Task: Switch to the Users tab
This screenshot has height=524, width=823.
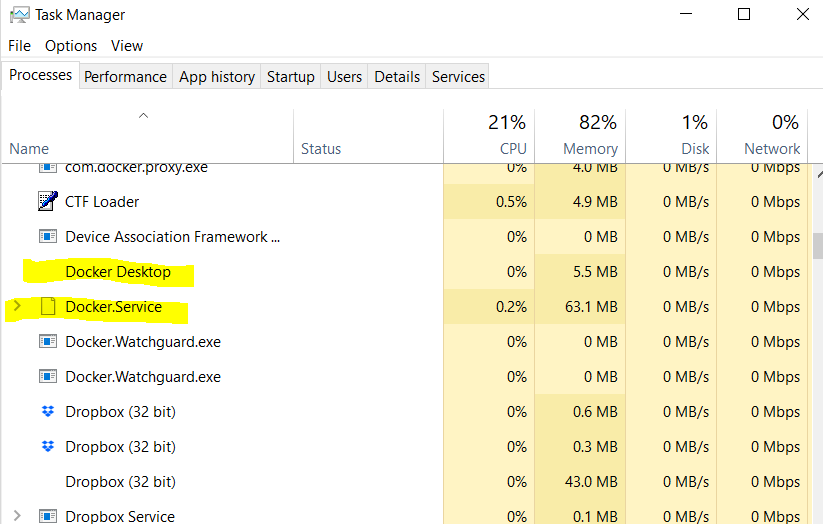Action: [344, 77]
